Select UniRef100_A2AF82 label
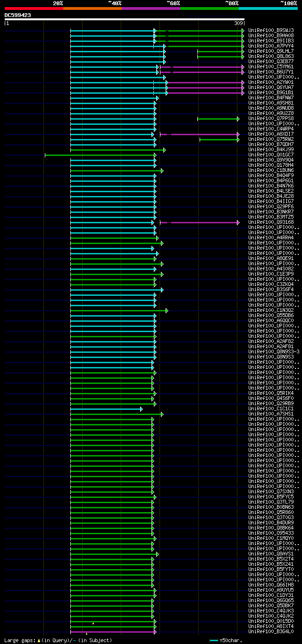 point(271,341)
